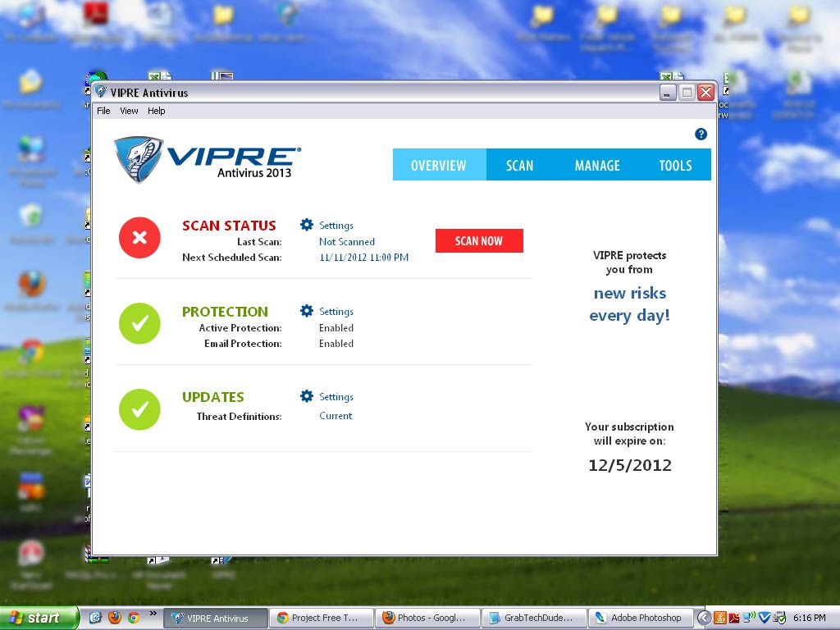Image resolution: width=840 pixels, height=630 pixels.
Task: Click the VIPRE title bar window icon
Action: coord(101,92)
